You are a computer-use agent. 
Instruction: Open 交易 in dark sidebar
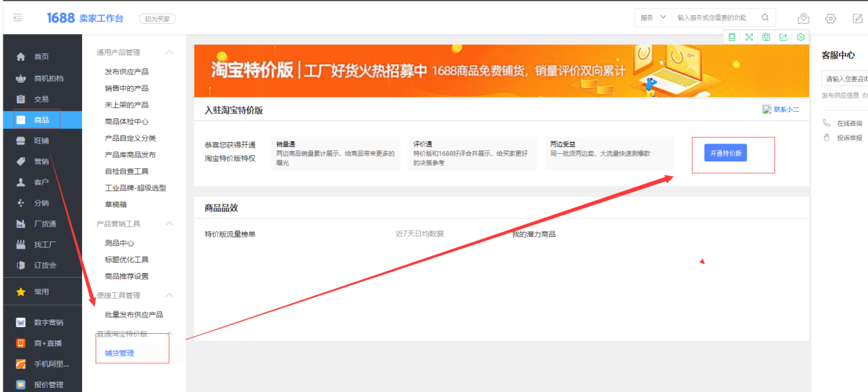(x=42, y=99)
